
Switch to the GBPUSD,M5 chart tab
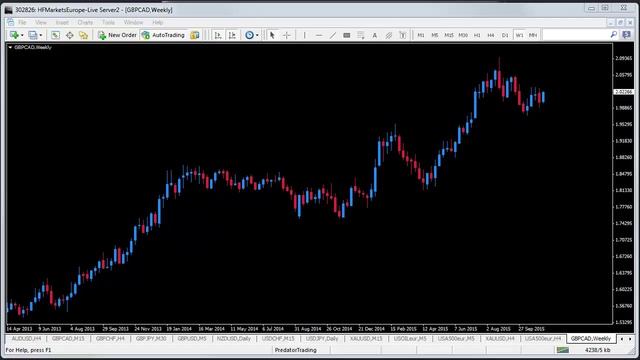point(192,339)
